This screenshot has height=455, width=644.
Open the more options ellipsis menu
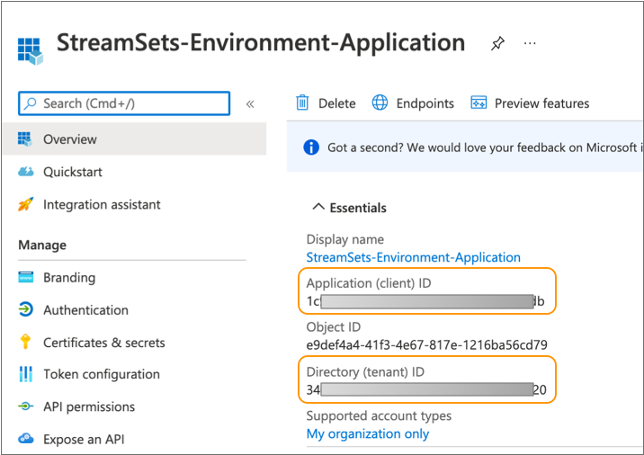coord(530,43)
